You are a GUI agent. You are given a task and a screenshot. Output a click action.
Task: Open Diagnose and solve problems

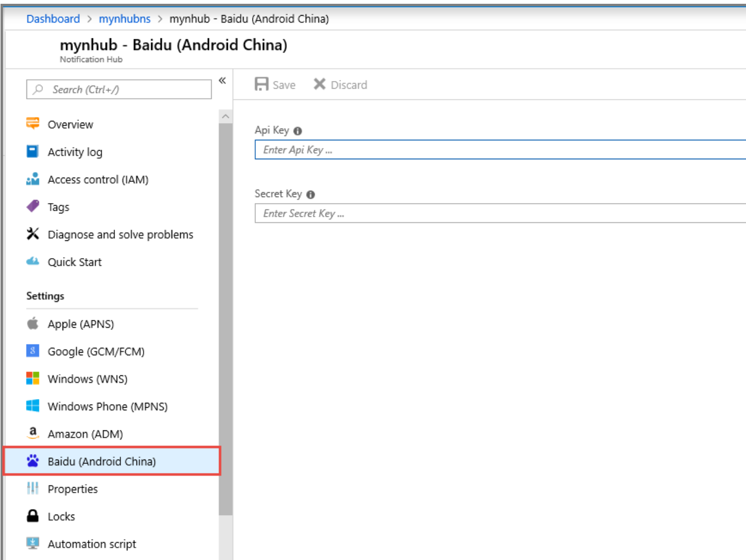(x=120, y=235)
